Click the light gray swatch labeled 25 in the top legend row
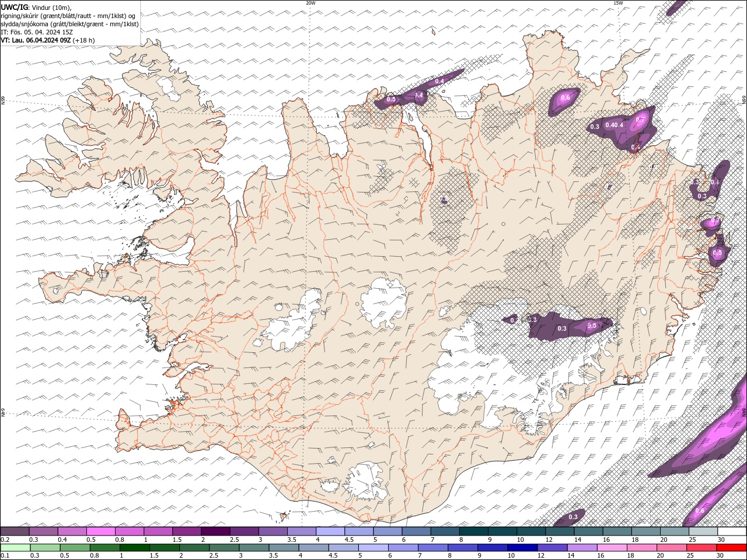Screen dimensions: 747x560 [x=703, y=531]
